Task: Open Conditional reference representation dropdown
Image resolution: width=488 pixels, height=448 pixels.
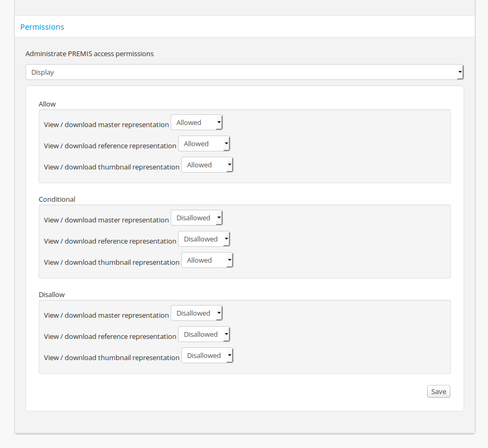Action: pos(204,239)
